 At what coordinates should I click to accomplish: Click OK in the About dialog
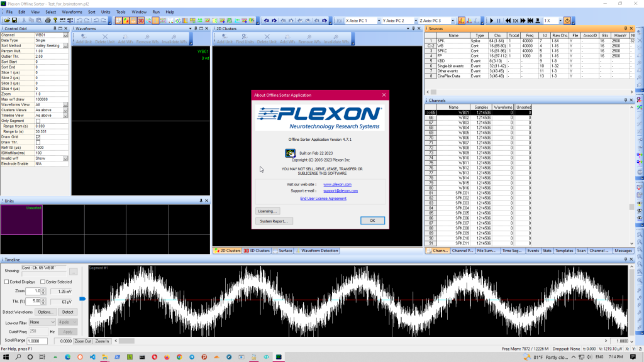[372, 221]
